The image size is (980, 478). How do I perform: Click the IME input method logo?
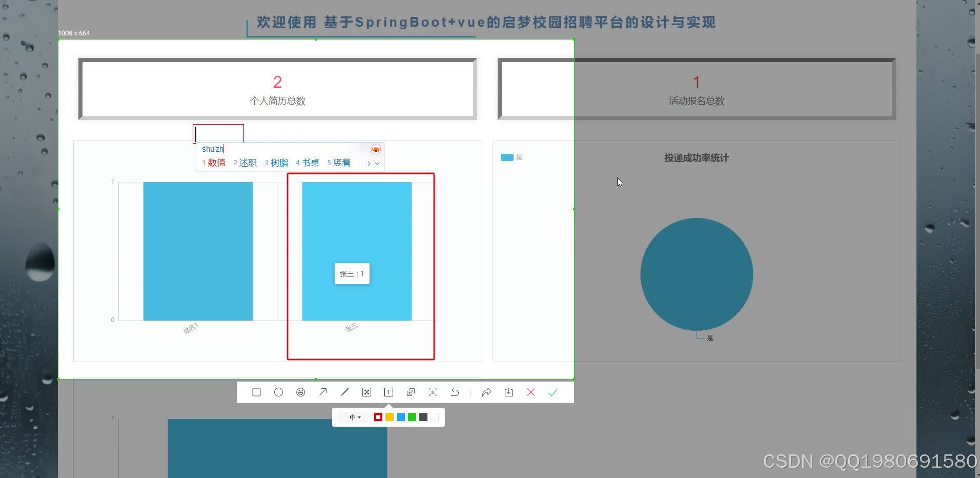click(x=376, y=149)
